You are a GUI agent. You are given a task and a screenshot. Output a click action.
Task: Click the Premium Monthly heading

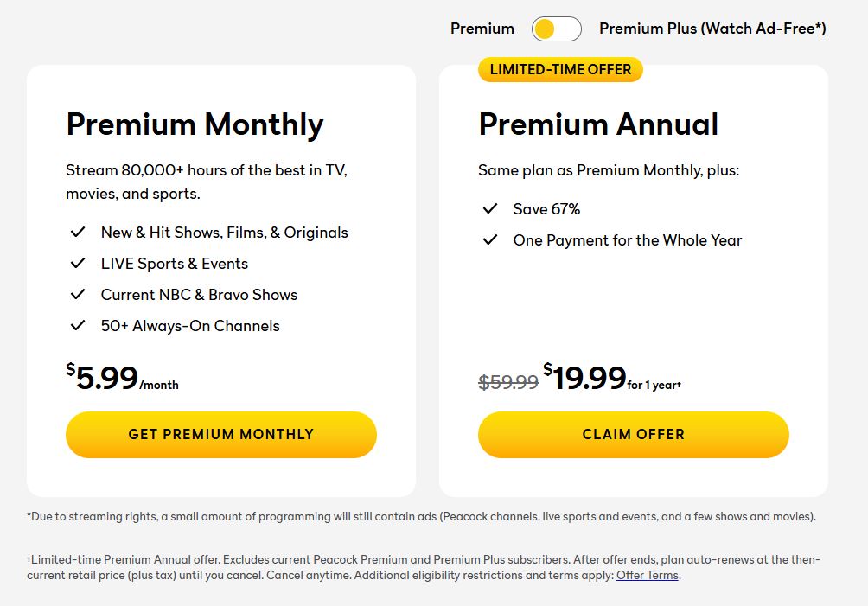pos(195,124)
